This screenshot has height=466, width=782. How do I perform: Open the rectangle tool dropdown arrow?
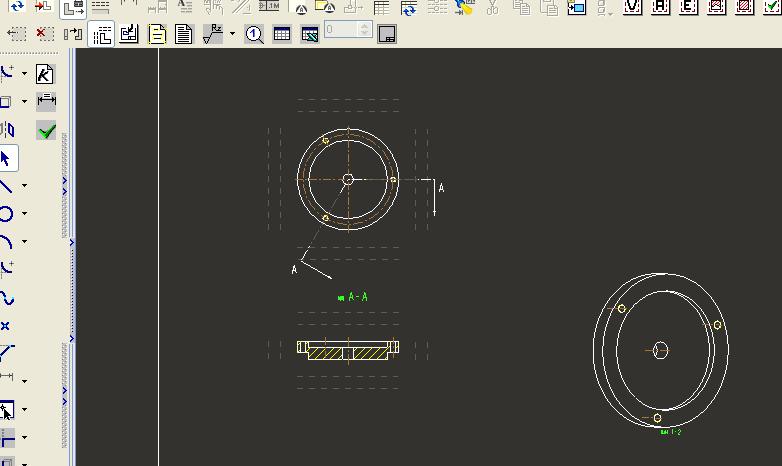point(24,101)
